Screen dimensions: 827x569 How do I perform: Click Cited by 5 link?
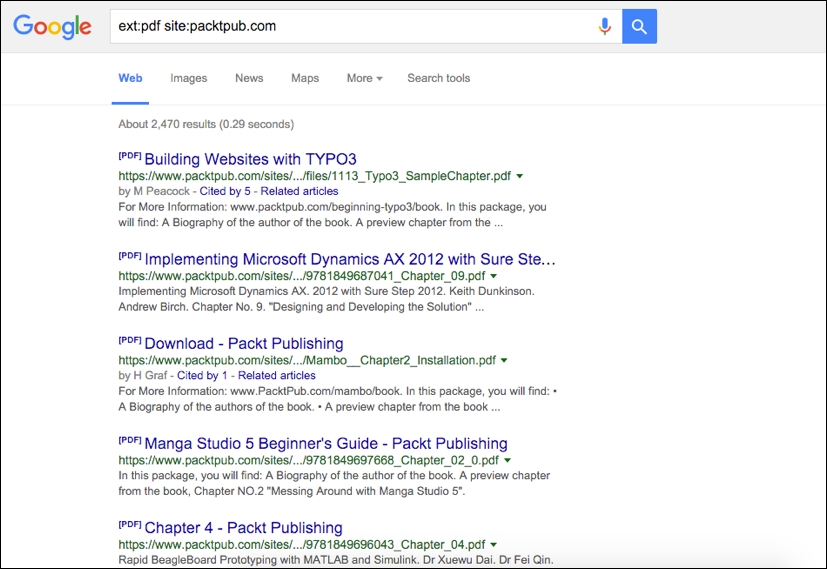pyautogui.click(x=226, y=191)
